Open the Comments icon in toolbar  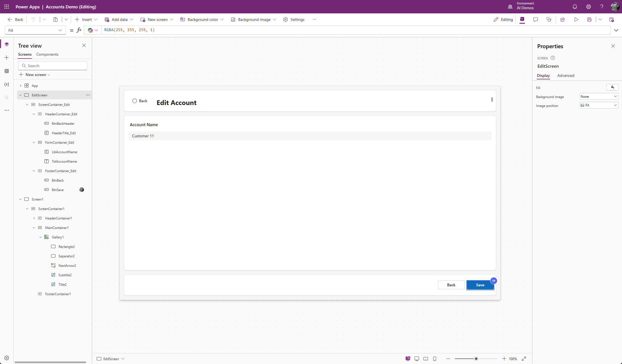[x=535, y=19]
